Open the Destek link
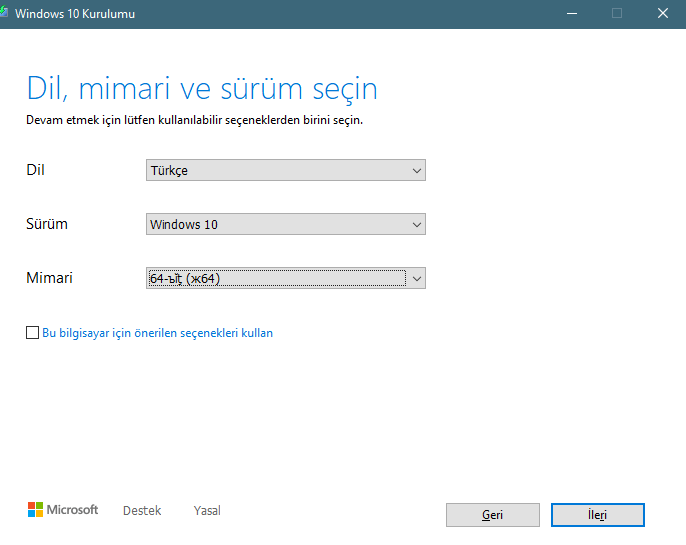 [142, 510]
